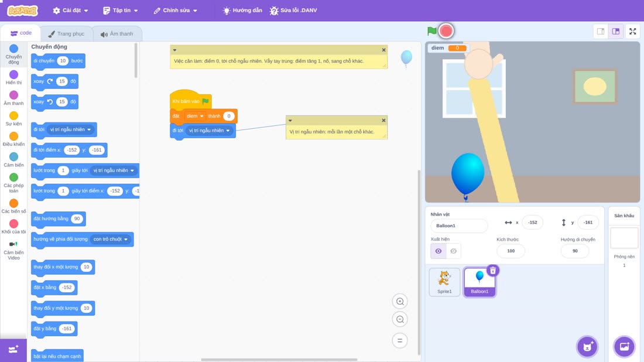The height and width of the screenshot is (362, 644).
Task: Open dropdown of workspace 'đi tới' block
Action: (209, 131)
